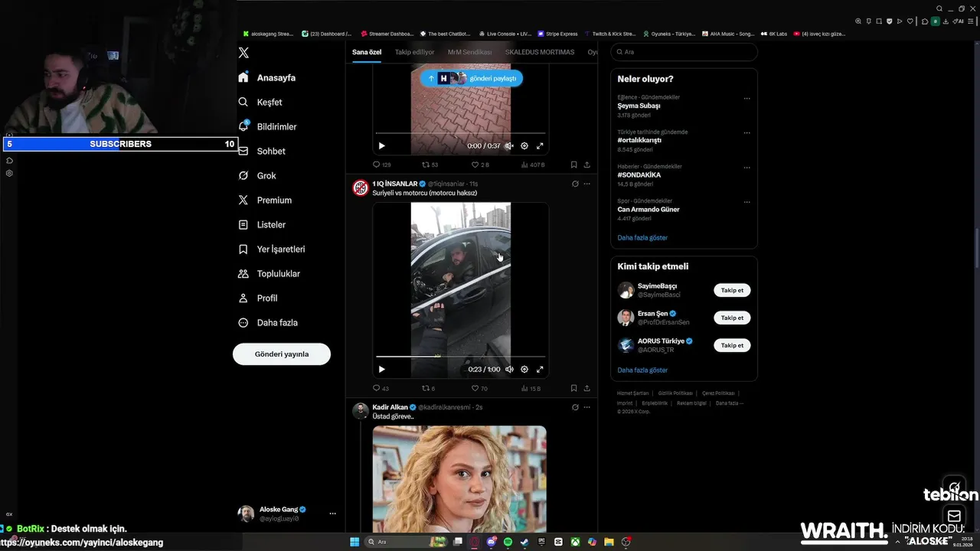
Task: Follow Ersan Şen with Takip et
Action: coord(732,318)
